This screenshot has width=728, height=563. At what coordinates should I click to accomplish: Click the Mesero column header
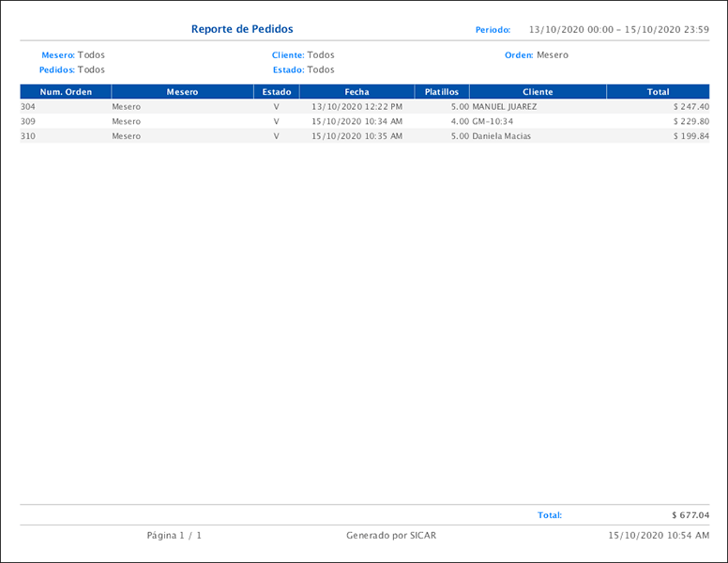(x=182, y=92)
